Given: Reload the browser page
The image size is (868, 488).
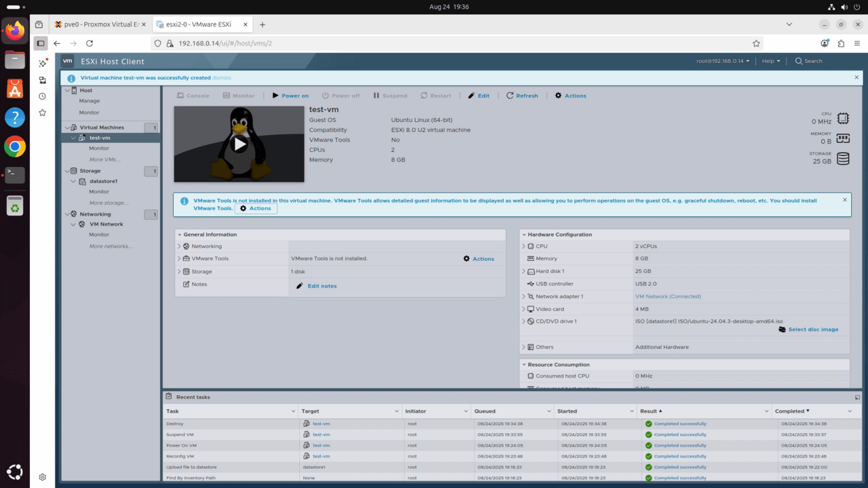Looking at the screenshot, I should (x=90, y=43).
